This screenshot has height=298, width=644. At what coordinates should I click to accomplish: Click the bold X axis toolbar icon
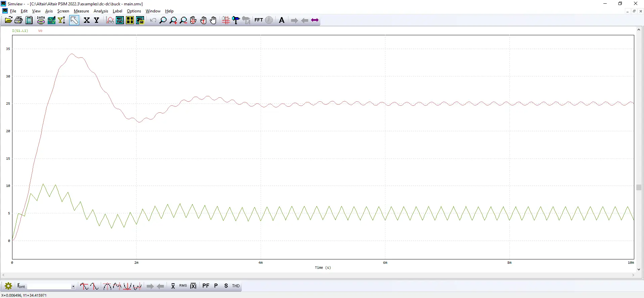pos(87,20)
